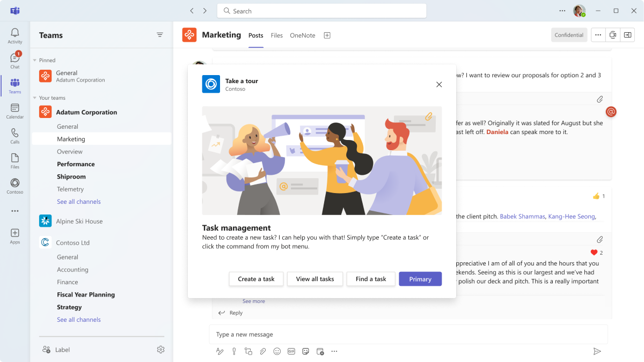
Task: Send the message
Action: coord(597,351)
